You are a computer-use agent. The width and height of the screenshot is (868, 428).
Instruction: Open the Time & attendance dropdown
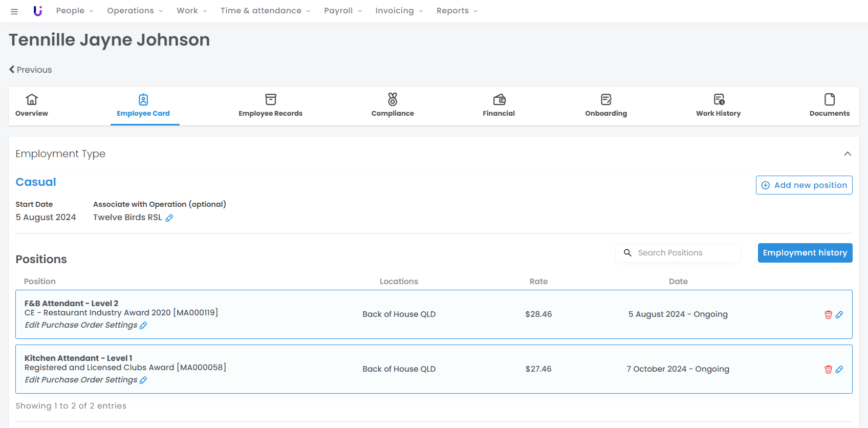pyautogui.click(x=265, y=11)
